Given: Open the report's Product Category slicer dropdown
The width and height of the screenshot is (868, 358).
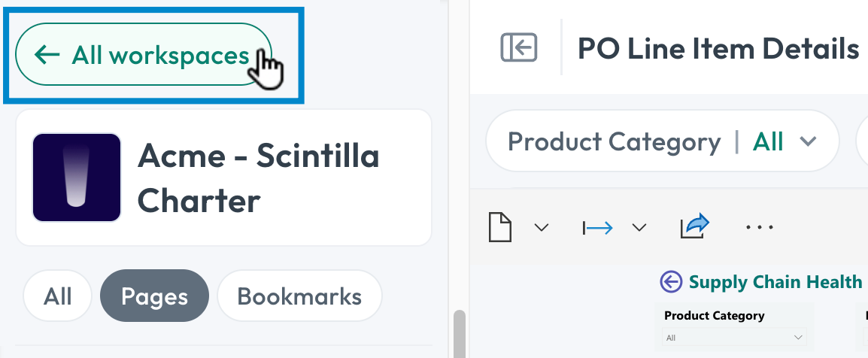Looking at the screenshot, I should 734,337.
